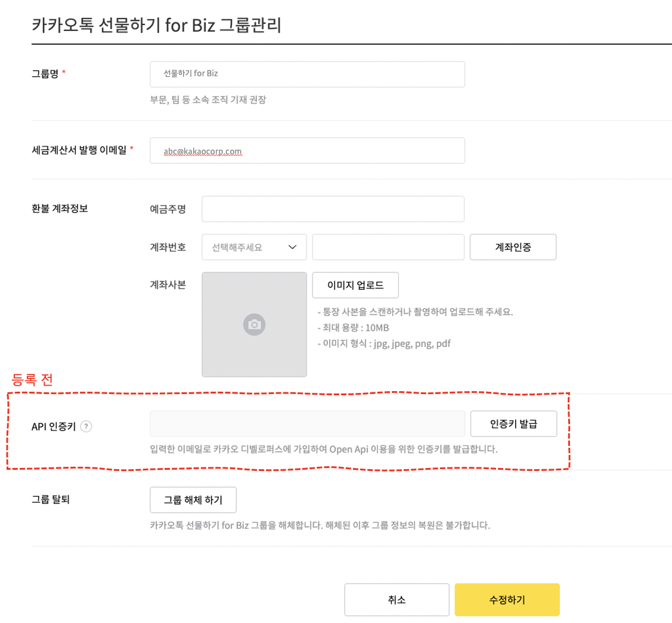Click the 최대 용량 : 10MB text
672x623 pixels.
(353, 328)
